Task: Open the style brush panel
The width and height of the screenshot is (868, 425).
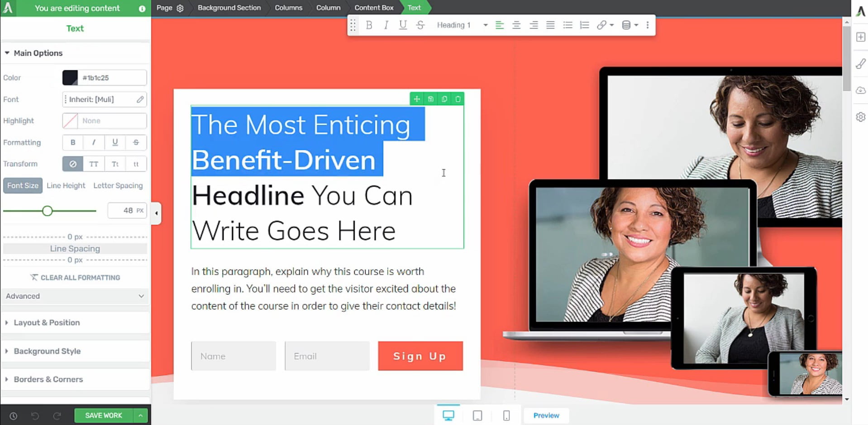Action: point(861,64)
